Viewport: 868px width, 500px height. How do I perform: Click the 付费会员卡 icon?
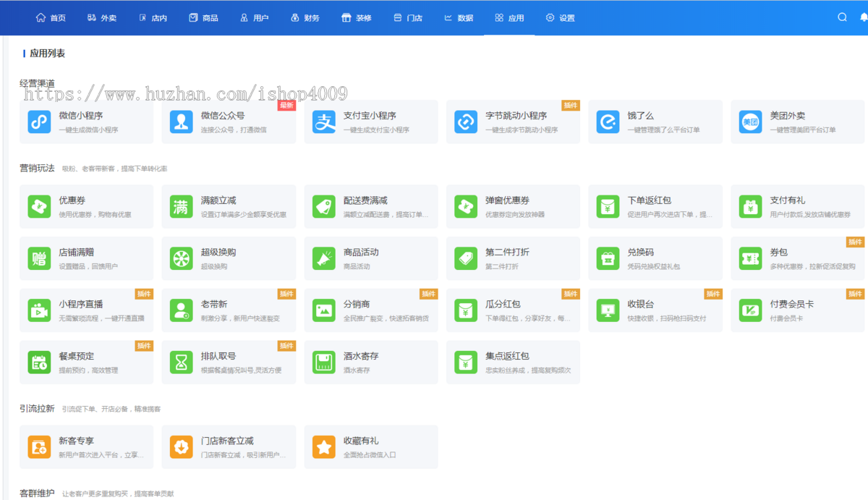(751, 311)
